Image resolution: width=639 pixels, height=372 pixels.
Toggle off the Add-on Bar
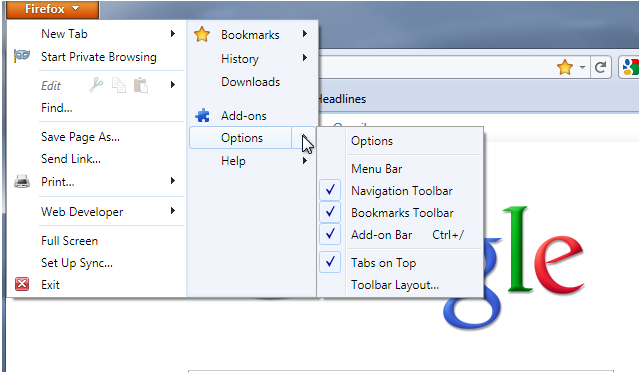pos(330,235)
